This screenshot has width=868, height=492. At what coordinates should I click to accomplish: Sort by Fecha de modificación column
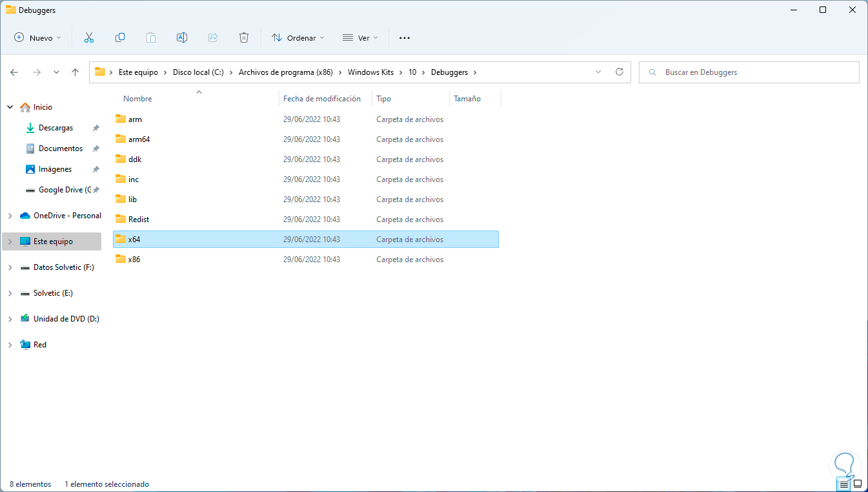click(322, 99)
